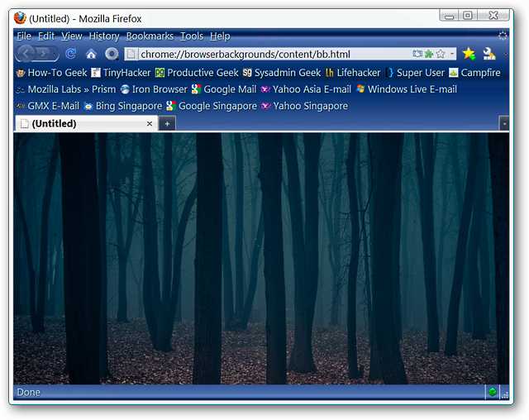
Task: Open the Edit menu
Action: (x=46, y=36)
